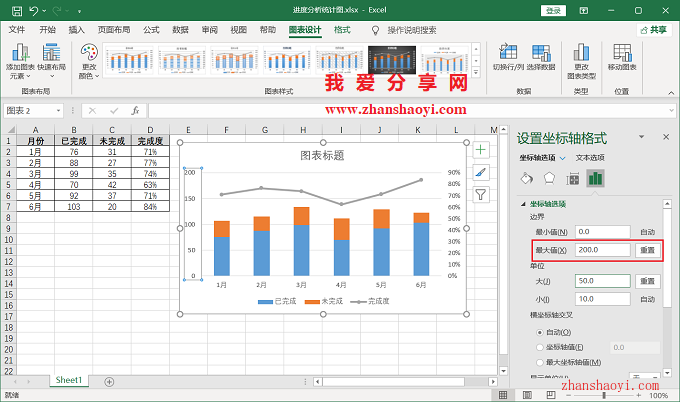Click Reset (重置) next to major unit

(x=647, y=281)
